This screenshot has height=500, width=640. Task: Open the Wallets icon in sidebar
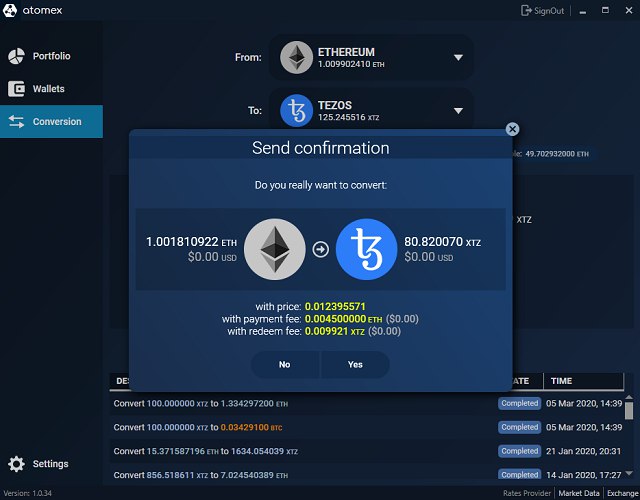[16, 89]
